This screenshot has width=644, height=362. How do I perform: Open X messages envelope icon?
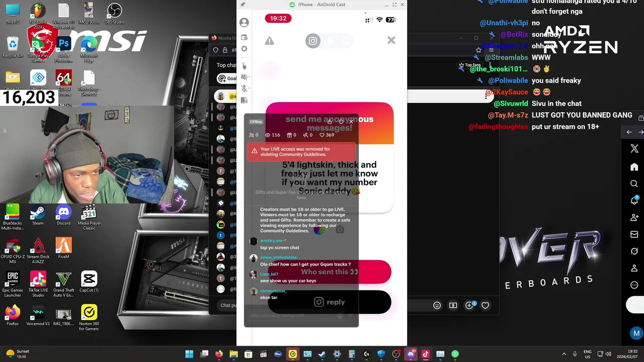(x=634, y=234)
